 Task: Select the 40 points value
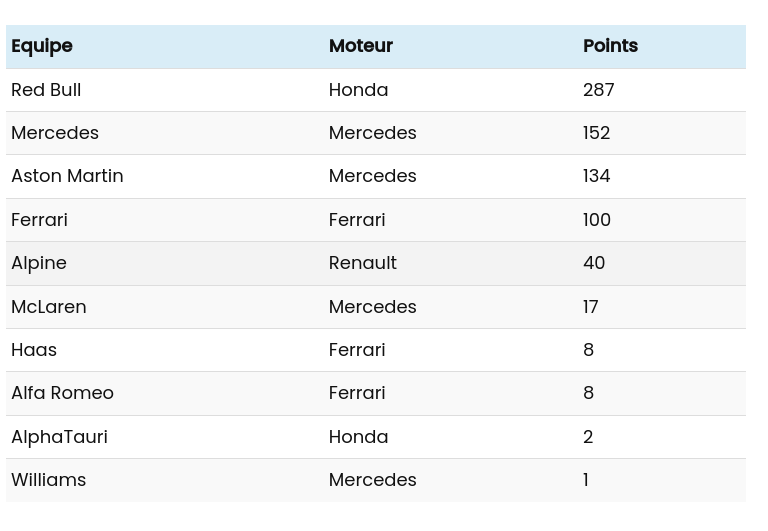(594, 263)
